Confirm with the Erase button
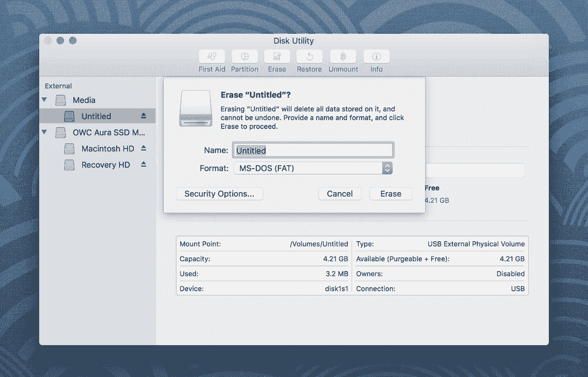Viewport: 588px width, 377px height. tap(391, 194)
